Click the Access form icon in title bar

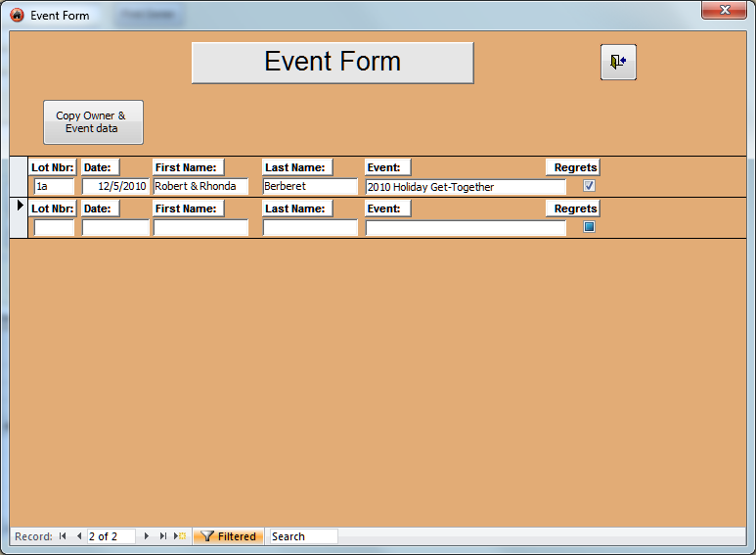click(17, 15)
